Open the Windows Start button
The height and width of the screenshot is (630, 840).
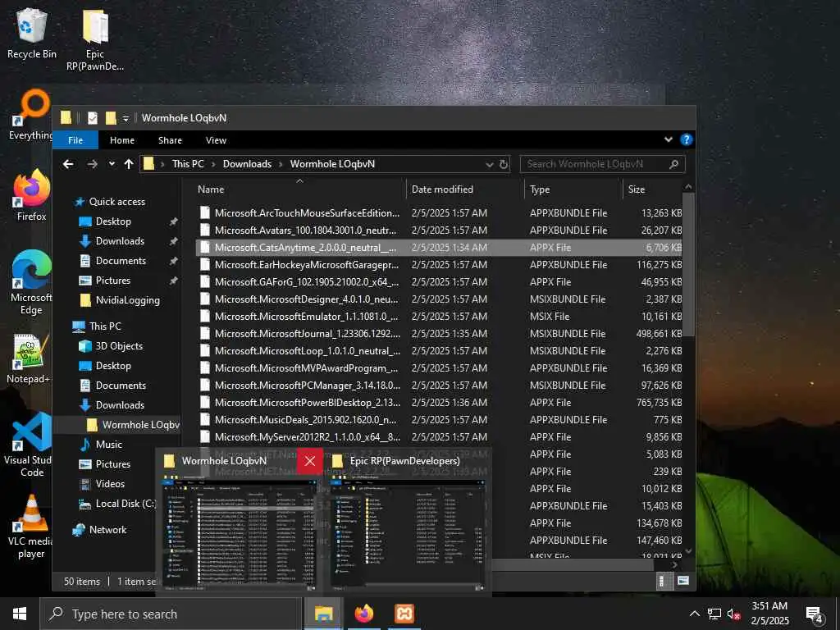click(20, 614)
